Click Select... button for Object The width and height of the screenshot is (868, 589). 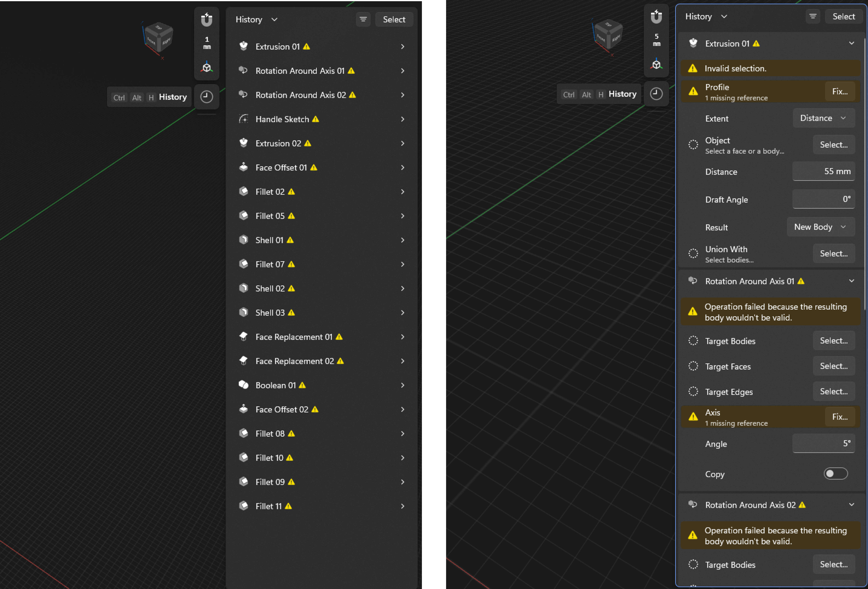(x=834, y=145)
